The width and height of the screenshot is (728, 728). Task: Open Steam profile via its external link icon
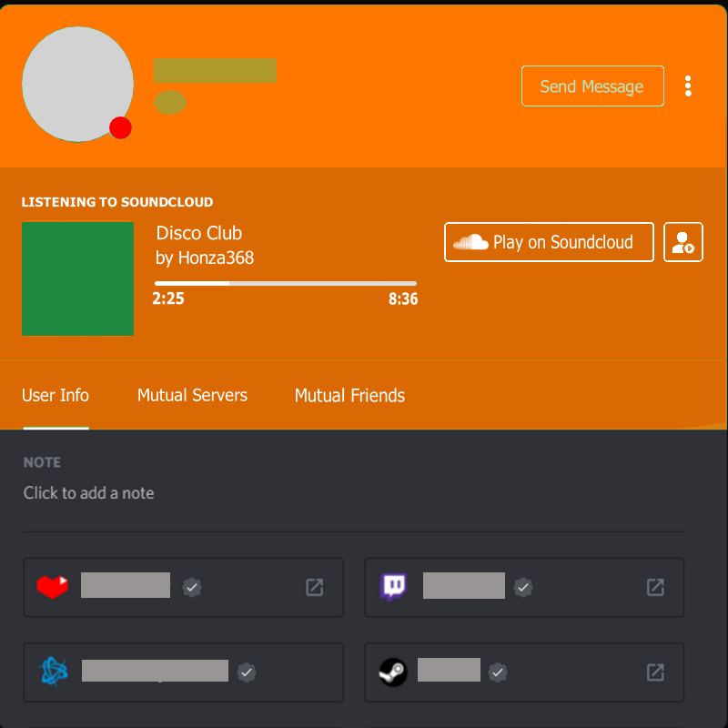coord(654,673)
